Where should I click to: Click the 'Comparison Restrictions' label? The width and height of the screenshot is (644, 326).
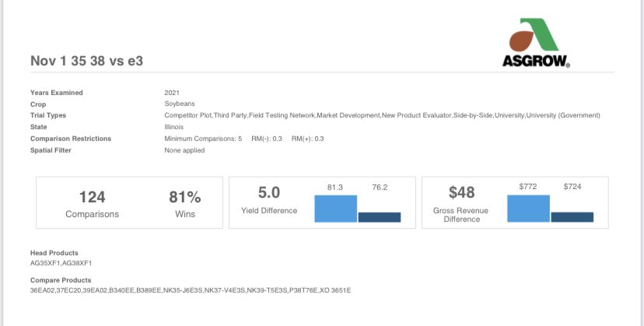click(71, 138)
